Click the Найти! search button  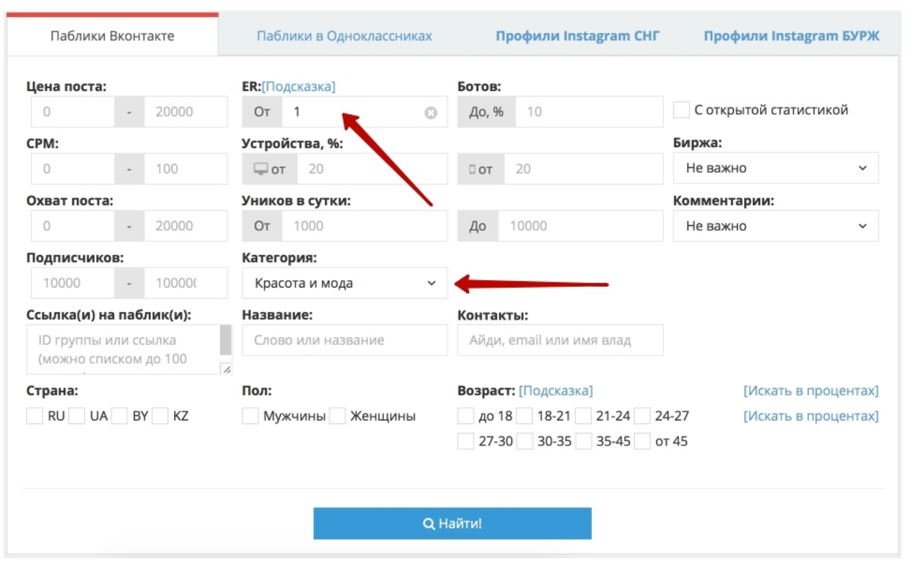coord(452,523)
